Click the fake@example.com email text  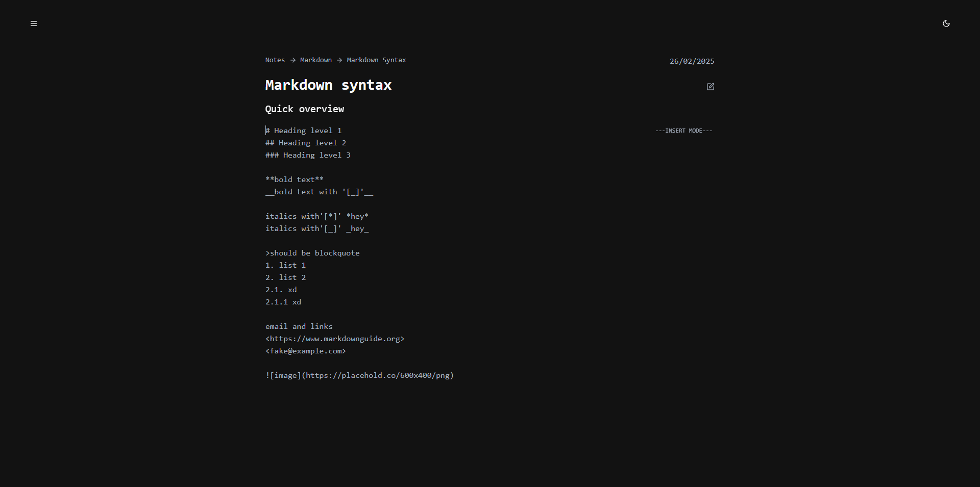[306, 351]
